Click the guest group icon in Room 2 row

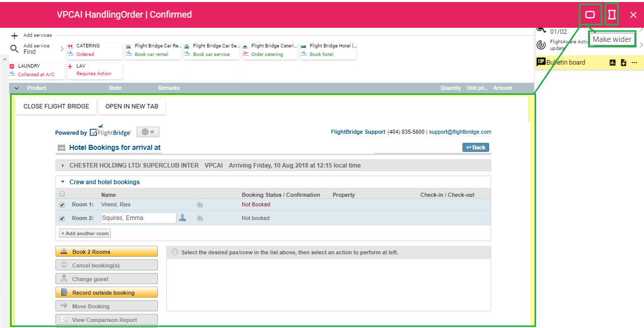200,218
